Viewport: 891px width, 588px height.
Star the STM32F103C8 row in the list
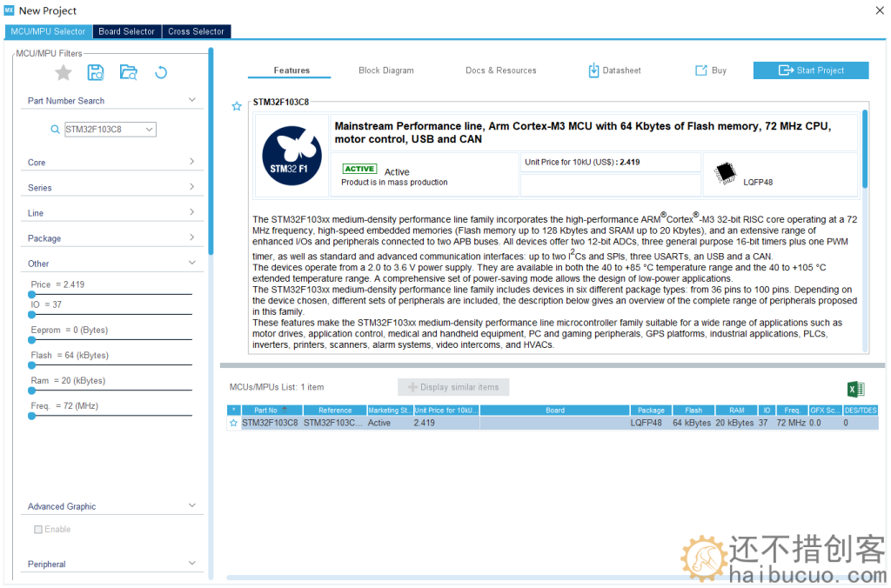(x=233, y=424)
